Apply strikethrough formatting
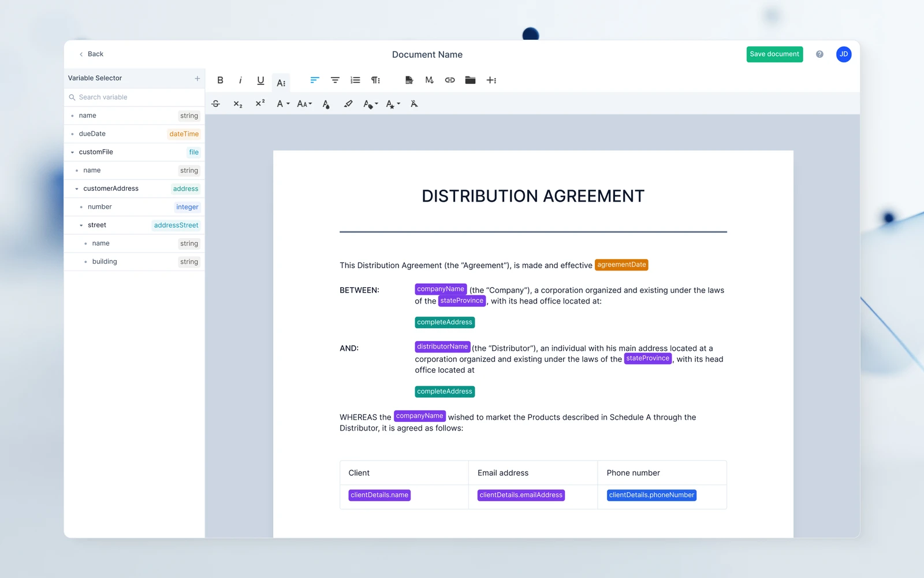Viewport: 924px width, 578px height. point(215,104)
